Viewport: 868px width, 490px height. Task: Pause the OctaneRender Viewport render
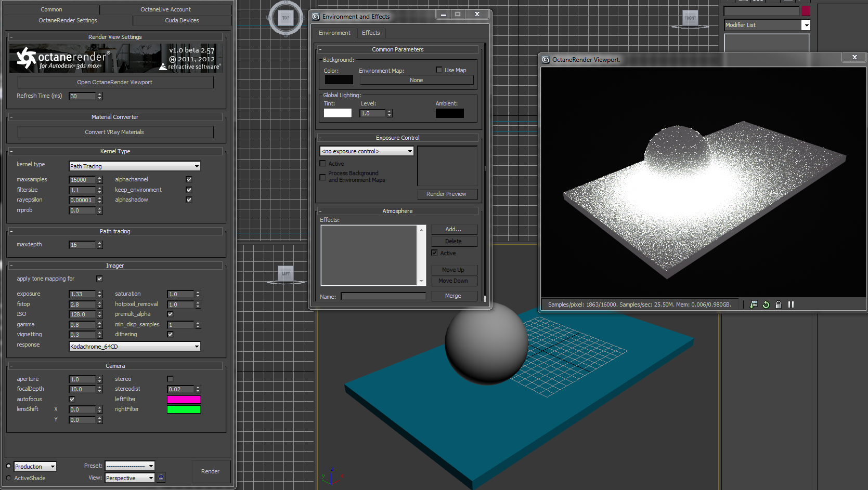791,304
